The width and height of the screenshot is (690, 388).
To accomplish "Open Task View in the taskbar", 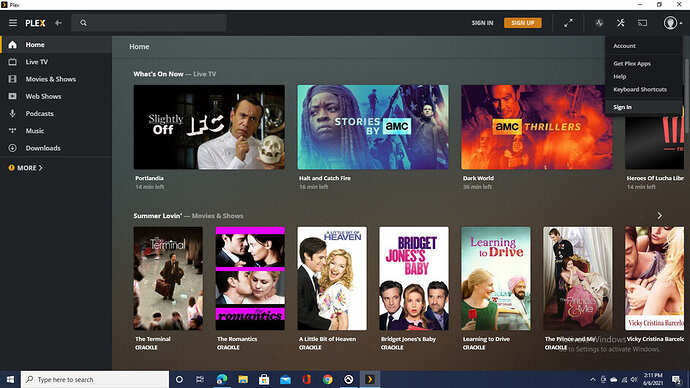I will [200, 379].
